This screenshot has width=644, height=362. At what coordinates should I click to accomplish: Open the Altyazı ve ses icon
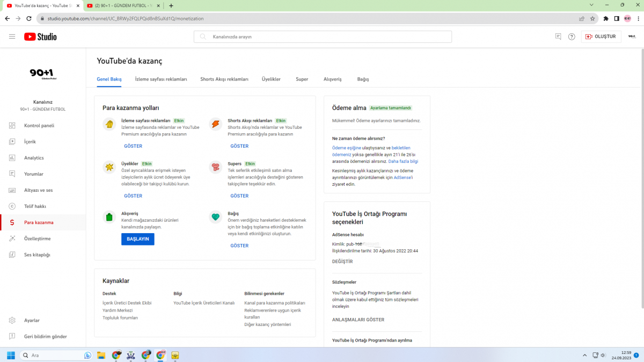(12, 190)
